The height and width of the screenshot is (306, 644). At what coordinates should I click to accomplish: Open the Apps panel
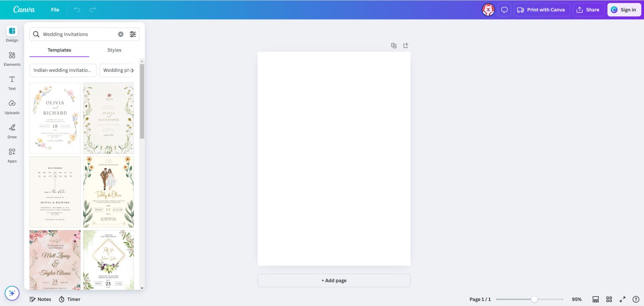pos(12,155)
